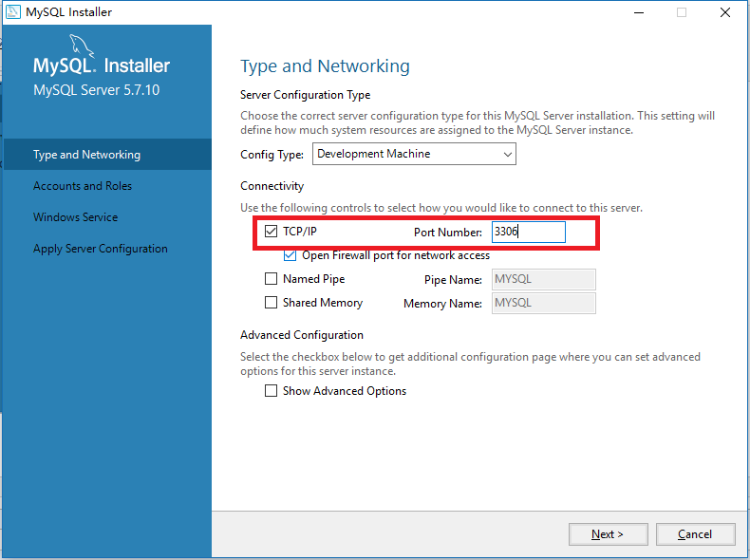
Task: Focus the Port Number input field
Action: tap(529, 232)
